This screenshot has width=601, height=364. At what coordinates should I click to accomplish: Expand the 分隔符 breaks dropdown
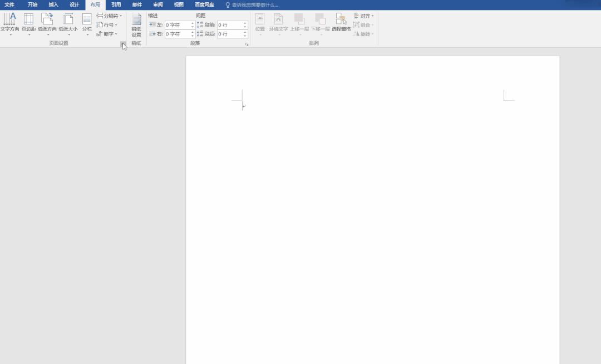coord(109,16)
